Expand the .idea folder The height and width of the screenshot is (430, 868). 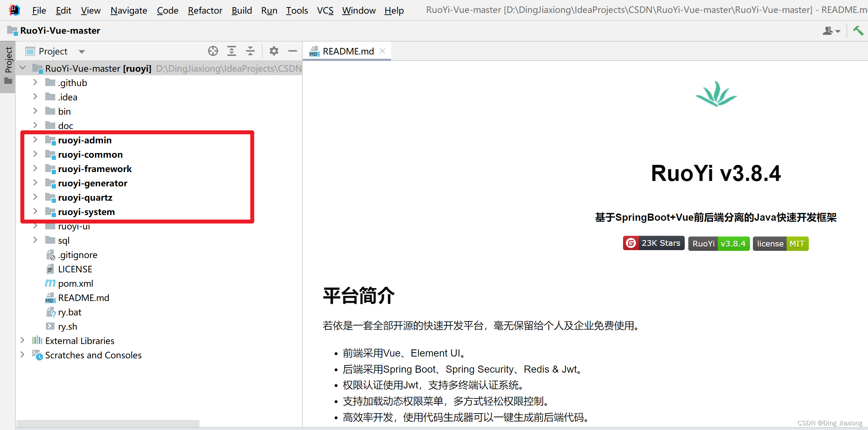coord(35,97)
